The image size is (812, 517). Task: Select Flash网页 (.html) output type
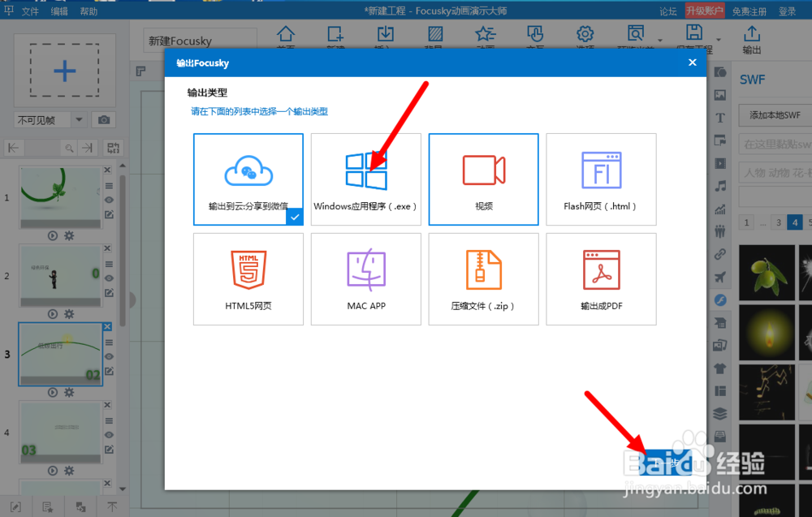pyautogui.click(x=601, y=179)
